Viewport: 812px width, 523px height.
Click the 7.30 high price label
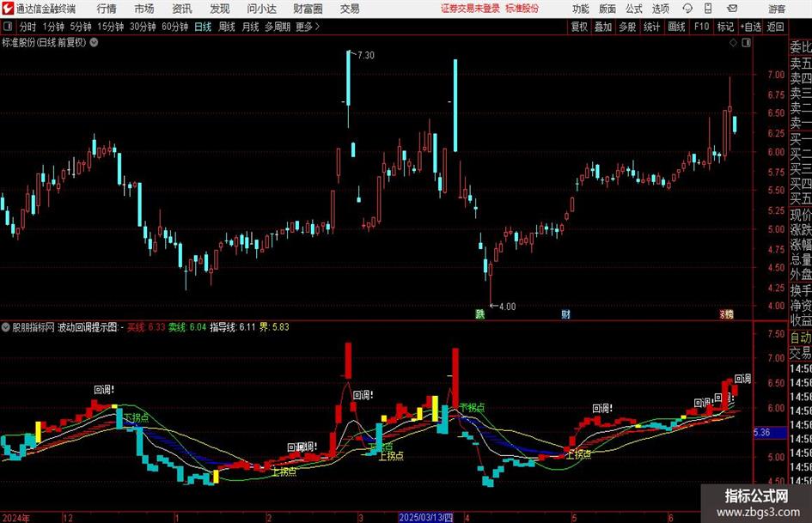coord(365,55)
